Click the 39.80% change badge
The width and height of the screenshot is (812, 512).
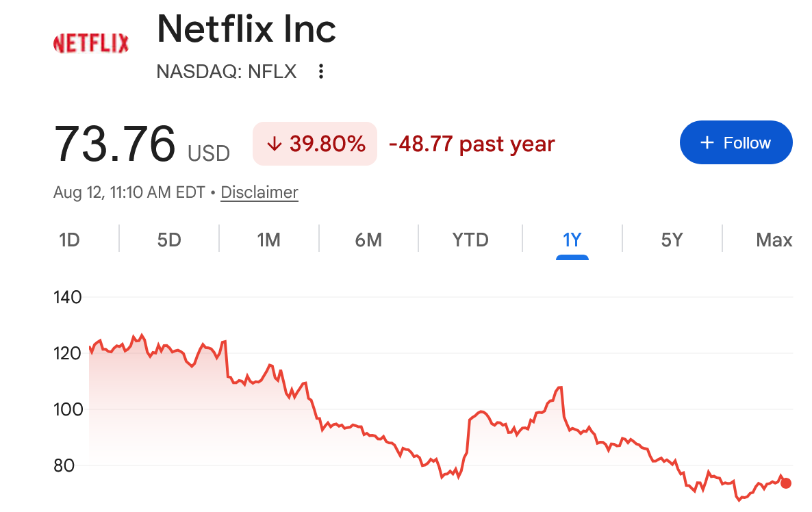pyautogui.click(x=315, y=144)
